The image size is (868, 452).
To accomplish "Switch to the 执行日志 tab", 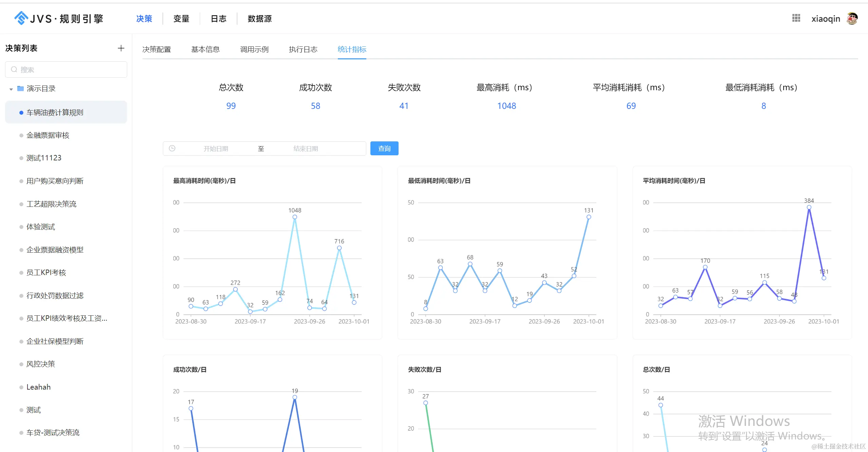I will pos(303,49).
